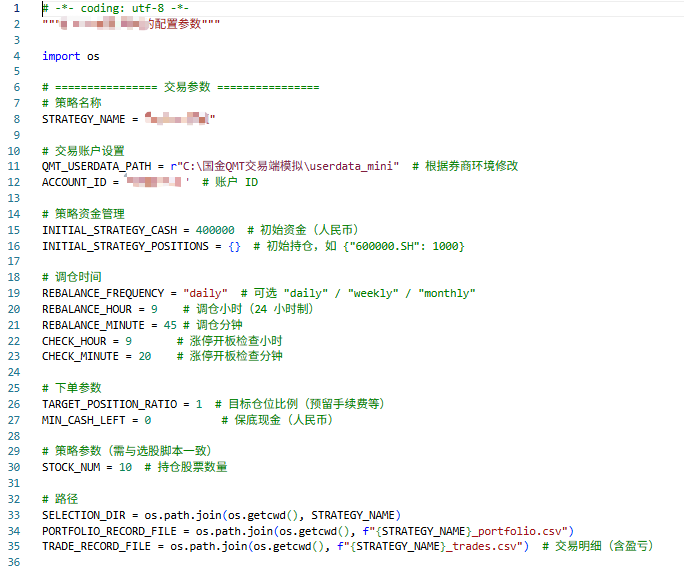
Task: Click line number 19 in the gutter
Action: [x=14, y=293]
